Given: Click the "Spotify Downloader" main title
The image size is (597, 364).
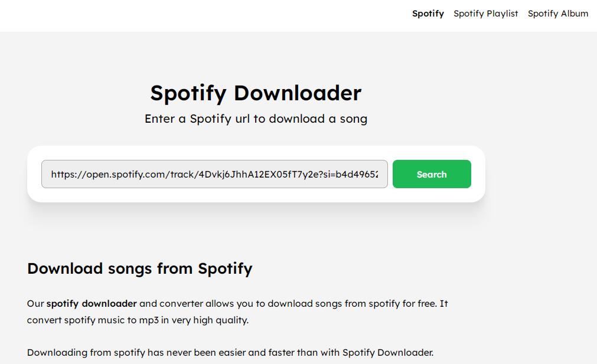Looking at the screenshot, I should pyautogui.click(x=255, y=93).
